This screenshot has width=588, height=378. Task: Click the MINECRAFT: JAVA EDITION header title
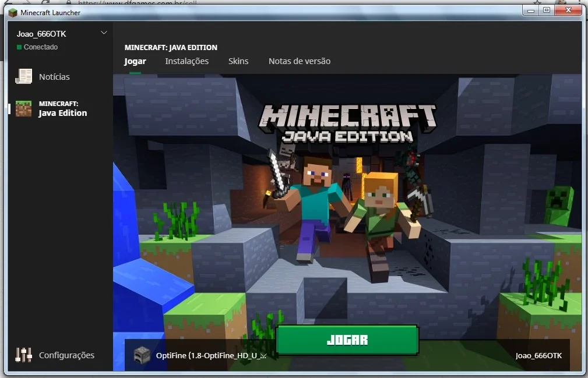point(171,48)
